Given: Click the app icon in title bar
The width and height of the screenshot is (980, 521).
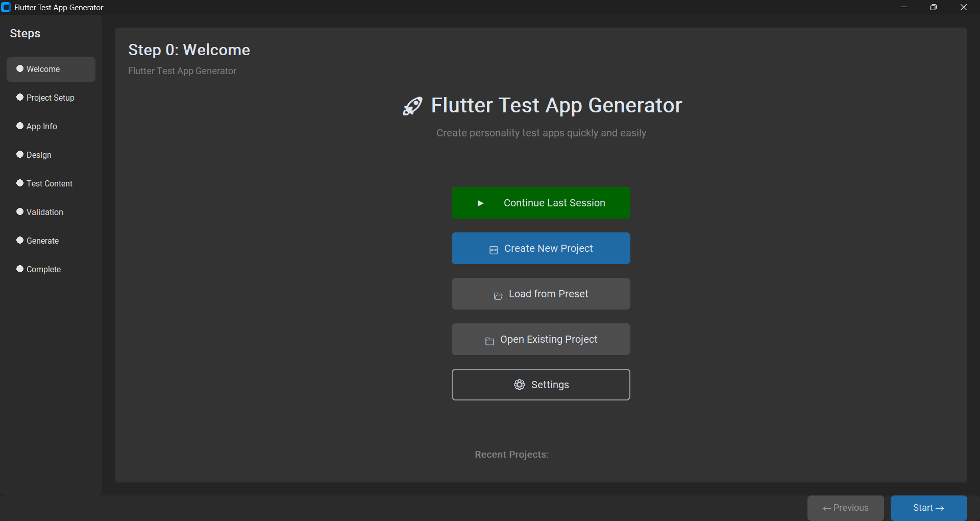Looking at the screenshot, I should [x=6, y=7].
